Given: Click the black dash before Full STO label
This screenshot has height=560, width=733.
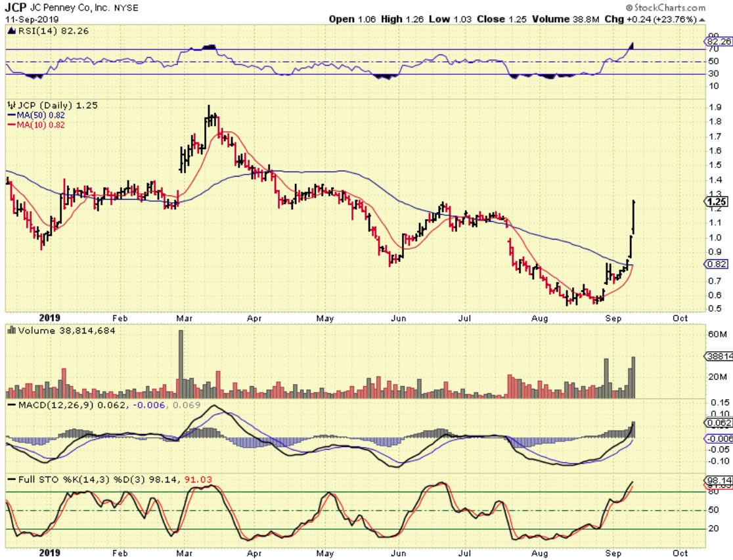Looking at the screenshot, I should [12, 480].
